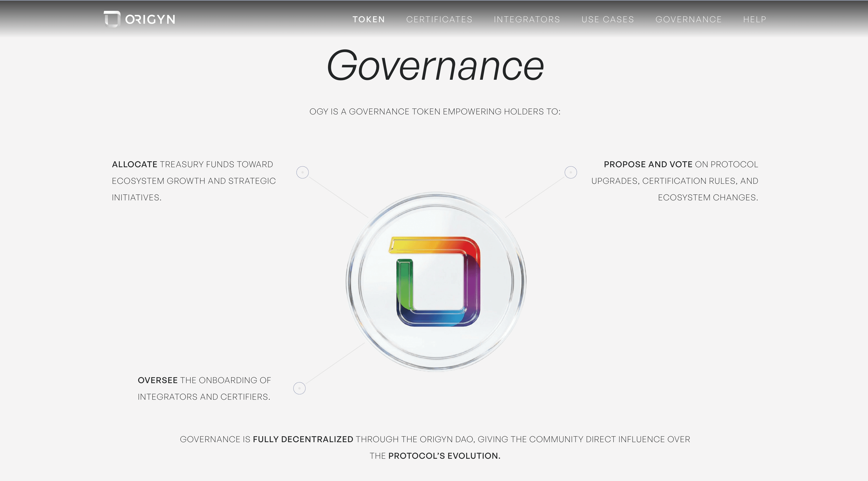
Task: Click the dotted marker beside ALLOCATE text
Action: pos(302,172)
